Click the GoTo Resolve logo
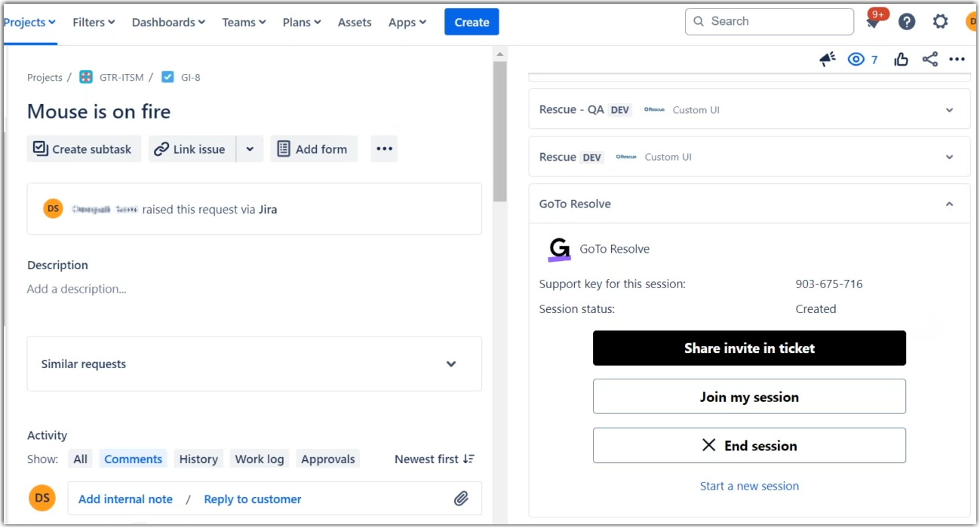Viewport: 980px width, 528px height. [559, 250]
